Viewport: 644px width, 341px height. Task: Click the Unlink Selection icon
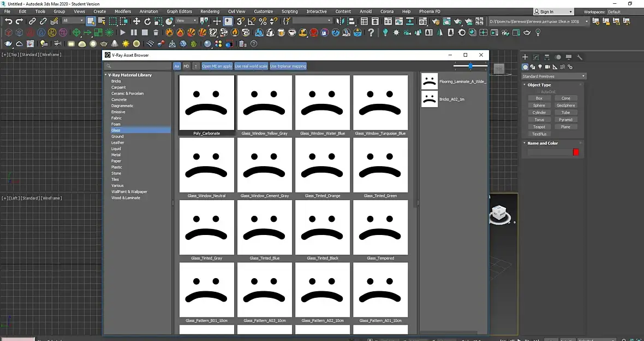coord(43,21)
